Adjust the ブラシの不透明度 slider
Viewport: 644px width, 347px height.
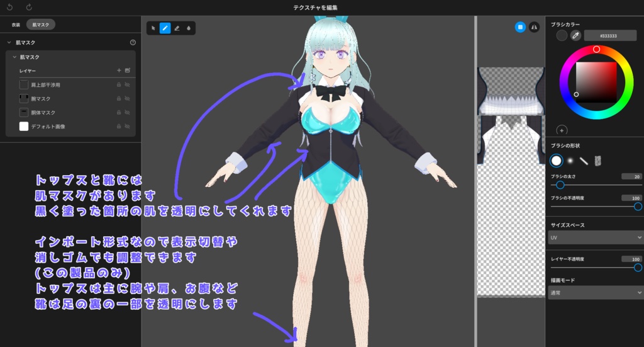point(596,207)
